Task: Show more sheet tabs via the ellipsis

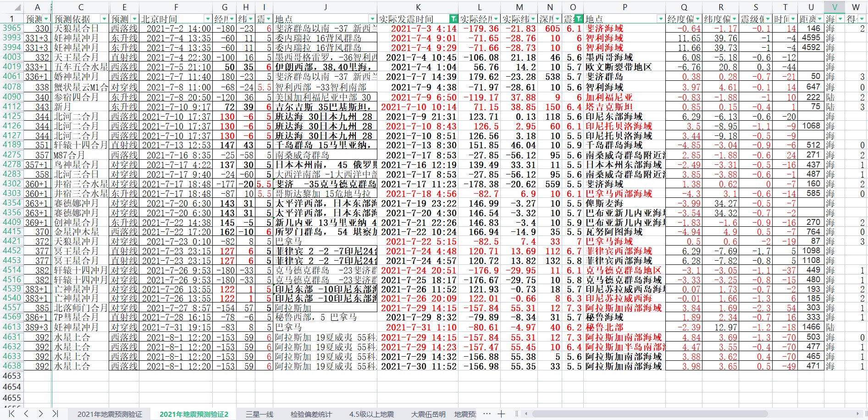Action: click(x=487, y=414)
